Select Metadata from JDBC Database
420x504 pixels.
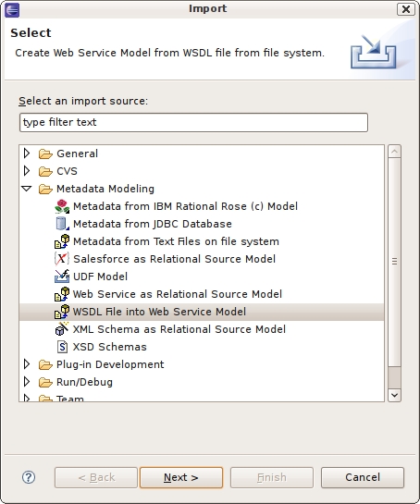[153, 224]
